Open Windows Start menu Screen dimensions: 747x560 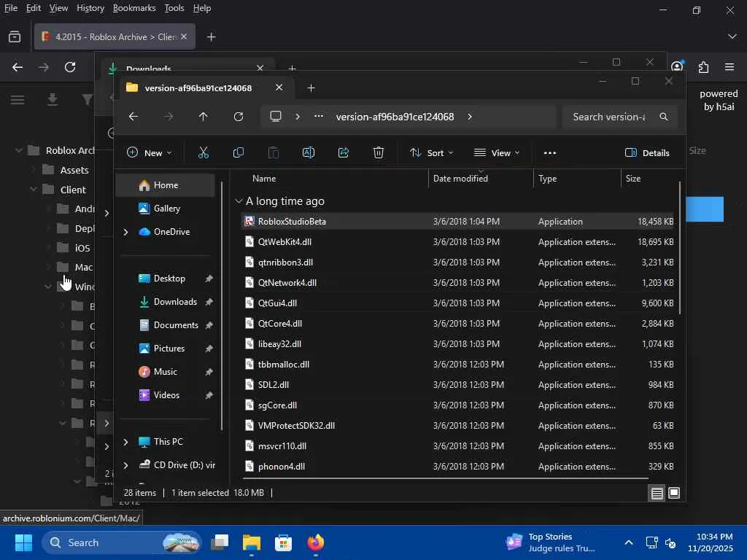click(x=23, y=542)
